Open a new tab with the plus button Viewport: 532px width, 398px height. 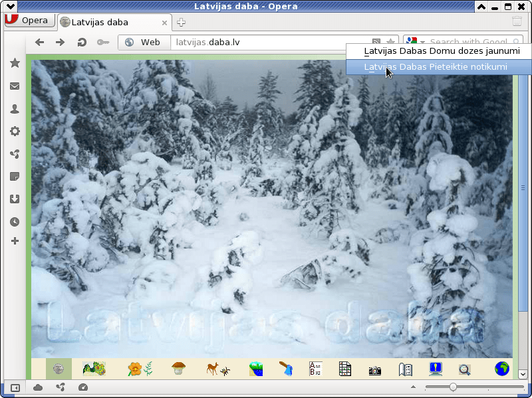181,23
